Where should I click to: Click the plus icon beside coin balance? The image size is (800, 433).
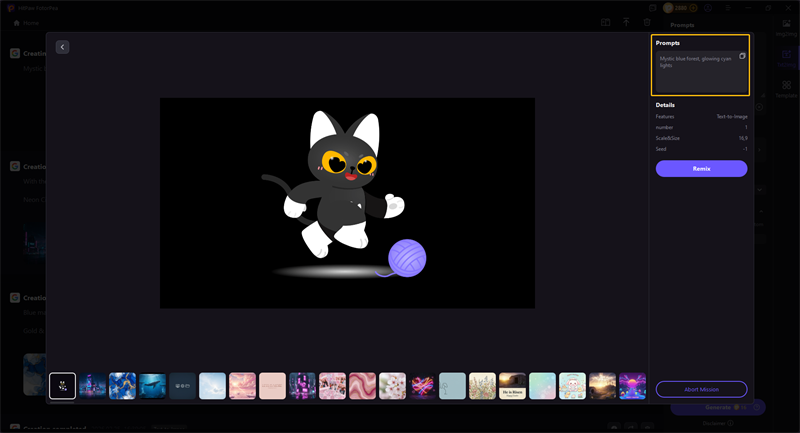click(x=693, y=8)
